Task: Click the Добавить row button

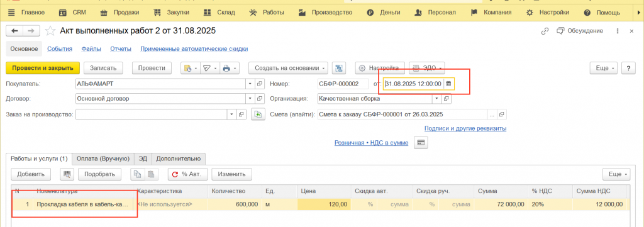Action: [31, 174]
